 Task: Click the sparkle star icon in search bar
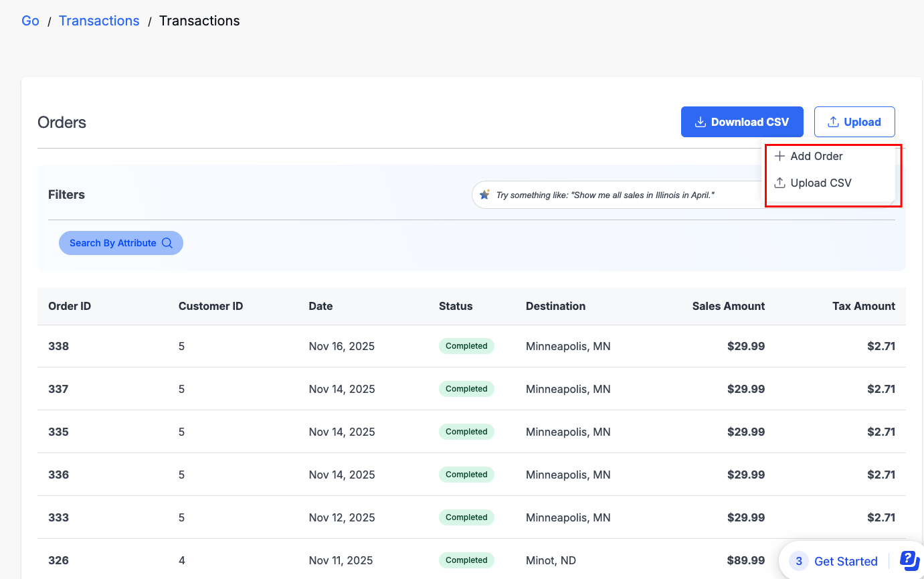tap(485, 195)
